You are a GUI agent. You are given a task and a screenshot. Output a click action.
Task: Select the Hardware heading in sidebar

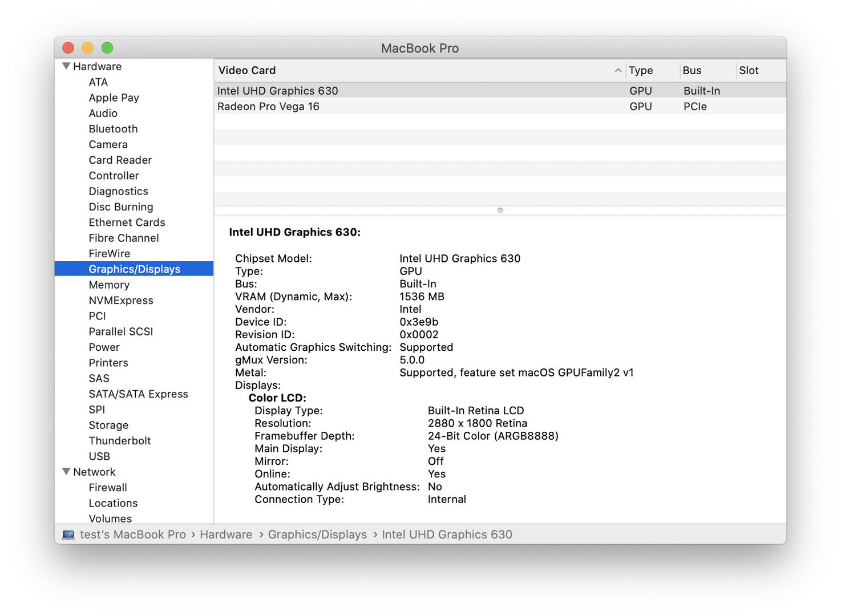coord(97,66)
